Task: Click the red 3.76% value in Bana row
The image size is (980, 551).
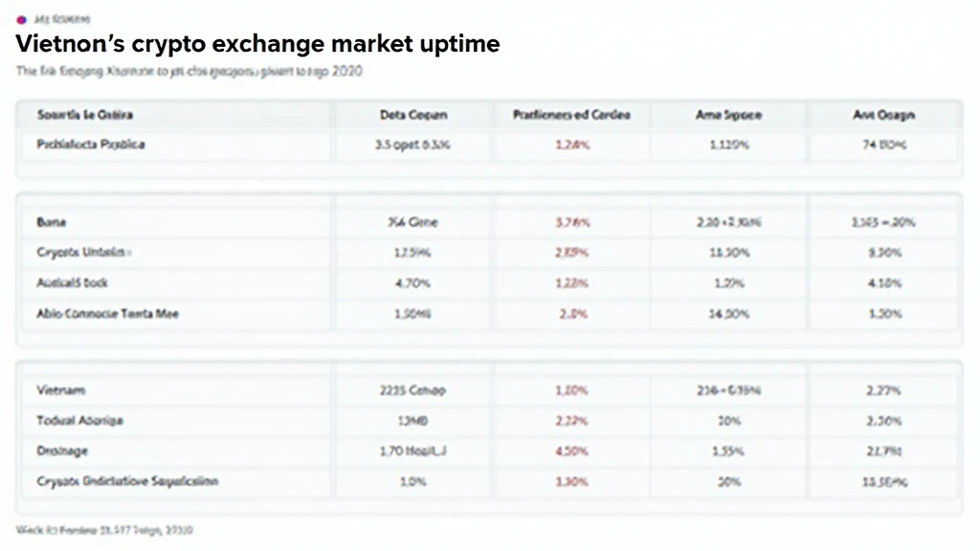Action: (571, 222)
